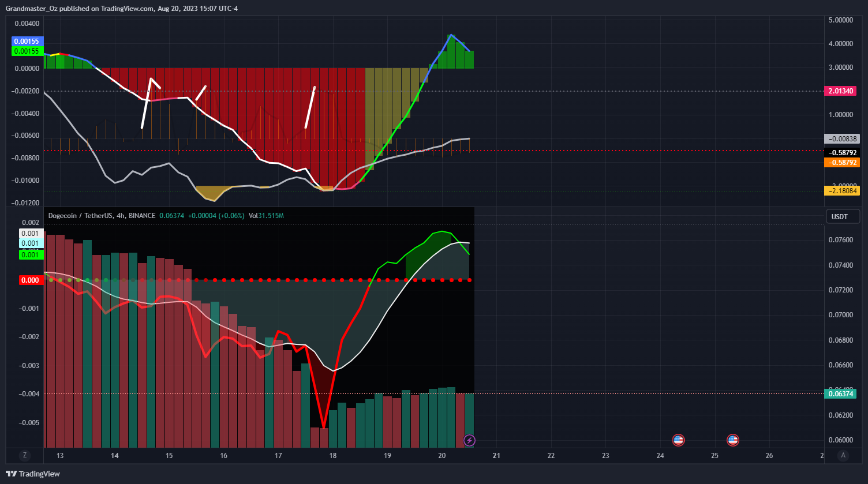Click date 13 on time axis

coord(60,456)
